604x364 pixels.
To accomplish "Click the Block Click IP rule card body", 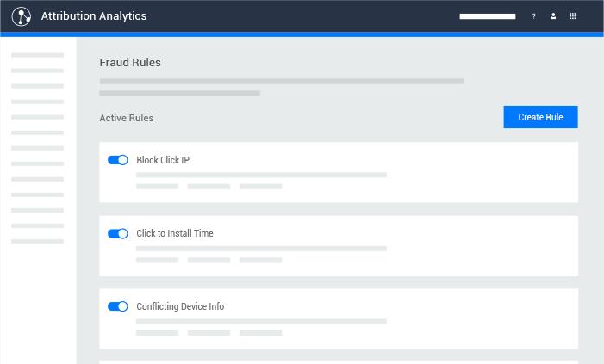I will click(339, 172).
